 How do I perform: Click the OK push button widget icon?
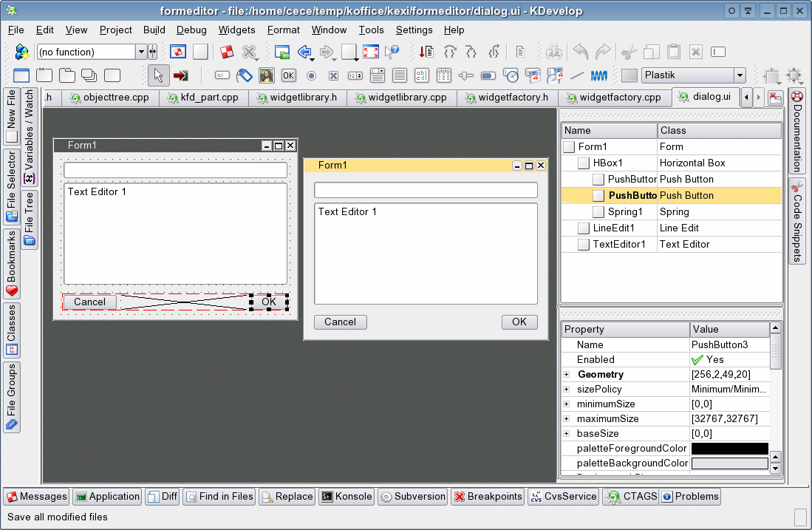click(x=288, y=75)
